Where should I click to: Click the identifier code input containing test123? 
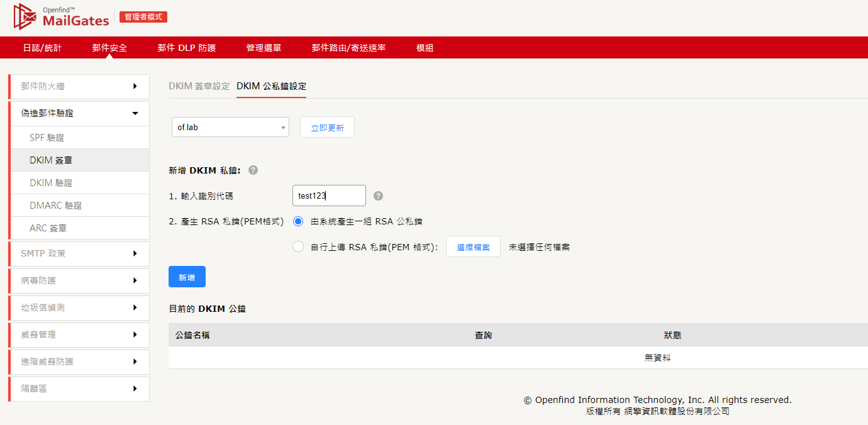[329, 196]
